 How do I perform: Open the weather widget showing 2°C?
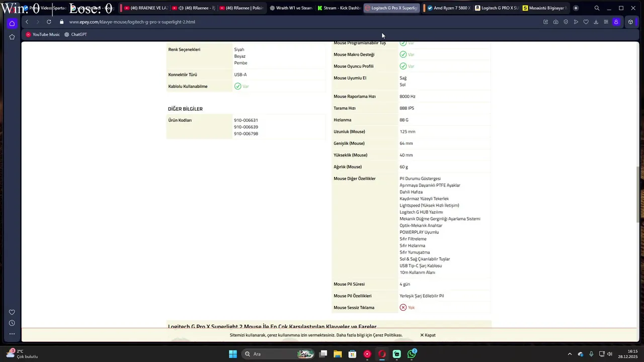tap(23, 354)
